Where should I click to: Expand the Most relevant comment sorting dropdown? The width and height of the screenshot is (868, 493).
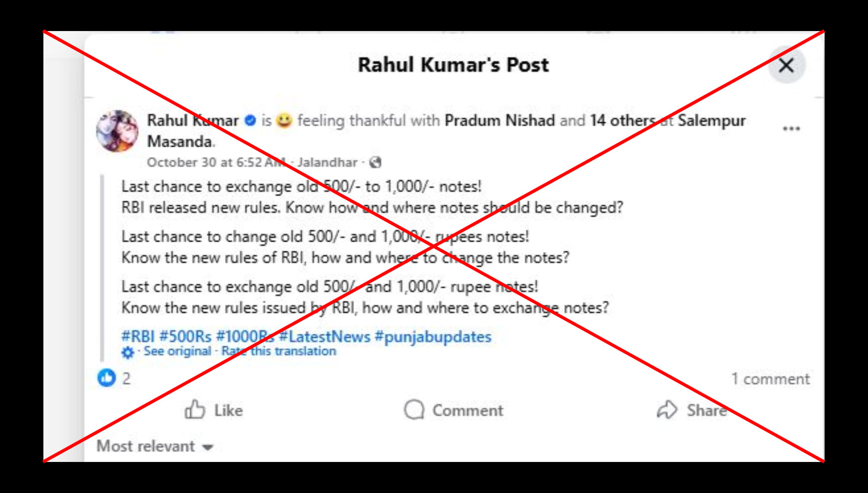click(x=155, y=446)
